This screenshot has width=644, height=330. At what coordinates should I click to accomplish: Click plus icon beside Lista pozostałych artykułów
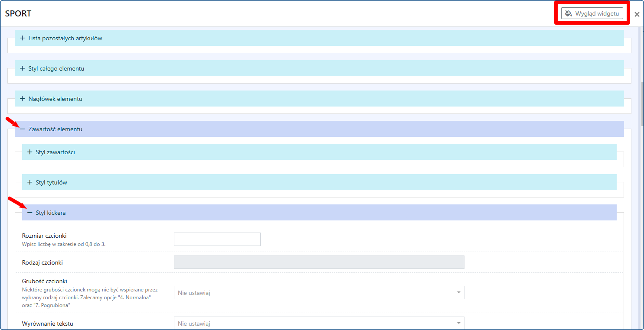pyautogui.click(x=23, y=38)
